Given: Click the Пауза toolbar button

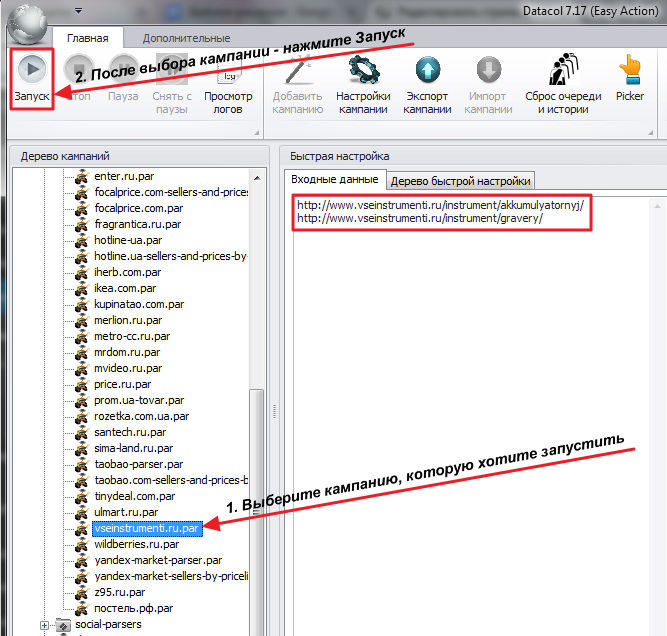Looking at the screenshot, I should [x=123, y=79].
